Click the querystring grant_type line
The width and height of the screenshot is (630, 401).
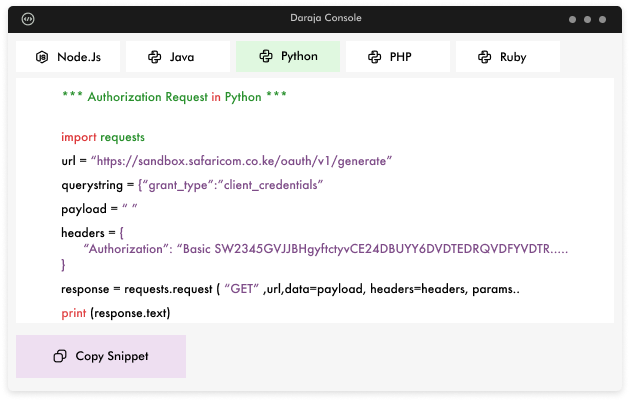192,185
